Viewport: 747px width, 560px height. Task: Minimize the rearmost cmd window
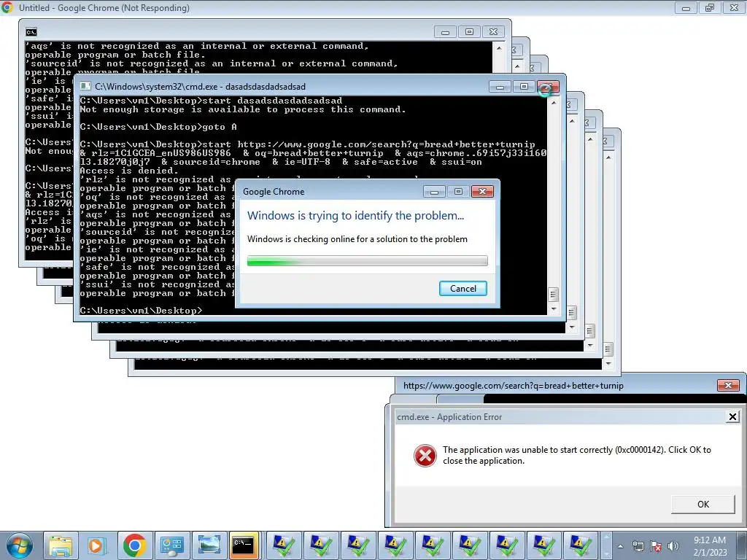(x=446, y=32)
